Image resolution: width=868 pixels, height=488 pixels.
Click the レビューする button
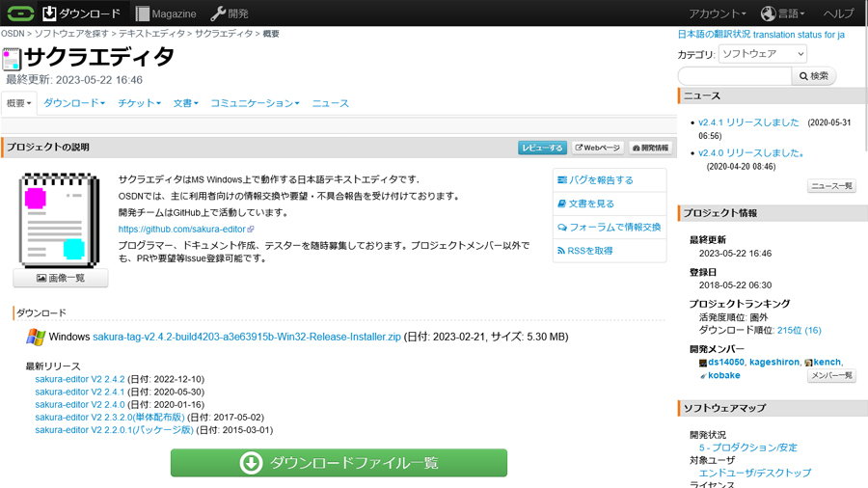coord(541,148)
